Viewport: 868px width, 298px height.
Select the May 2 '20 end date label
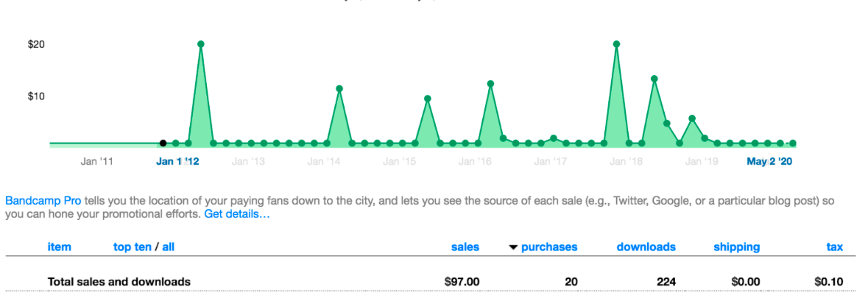(769, 161)
